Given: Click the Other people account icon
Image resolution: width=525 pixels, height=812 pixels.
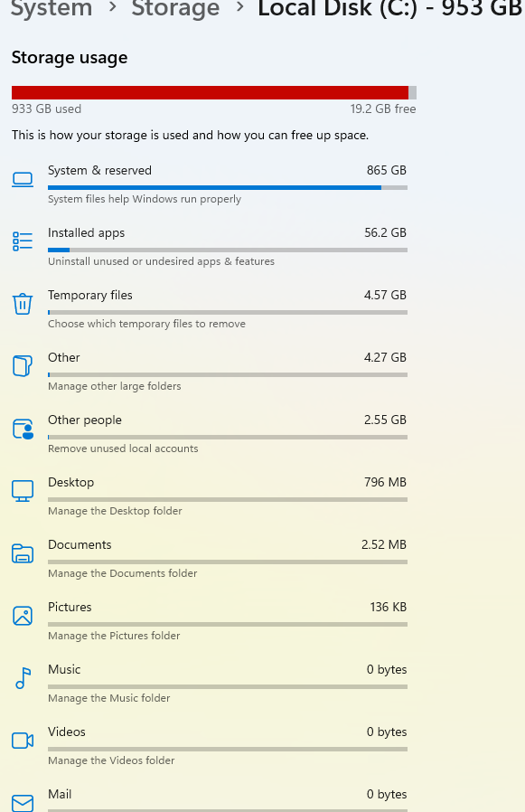Looking at the screenshot, I should [23, 429].
